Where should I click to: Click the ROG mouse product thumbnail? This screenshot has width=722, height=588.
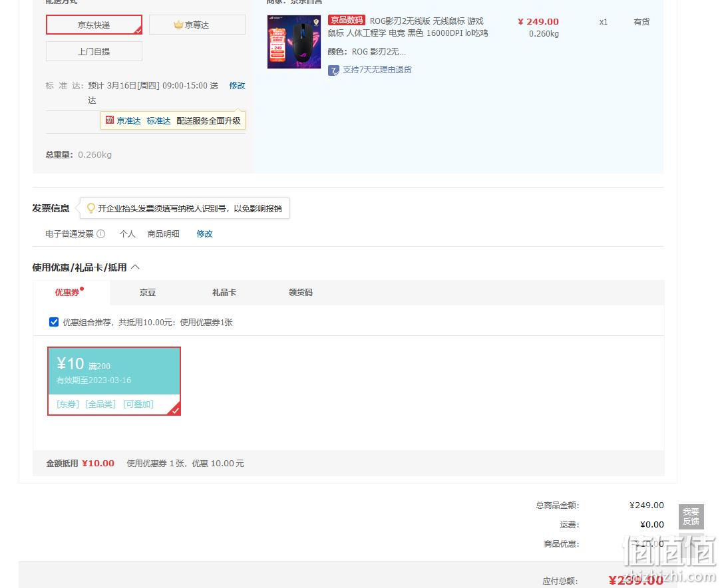294,42
